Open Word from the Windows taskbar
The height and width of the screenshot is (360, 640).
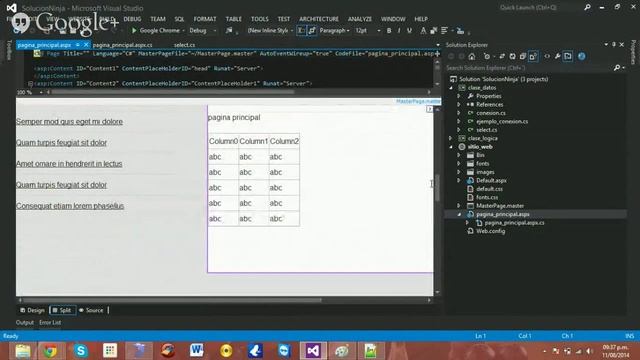point(196,351)
